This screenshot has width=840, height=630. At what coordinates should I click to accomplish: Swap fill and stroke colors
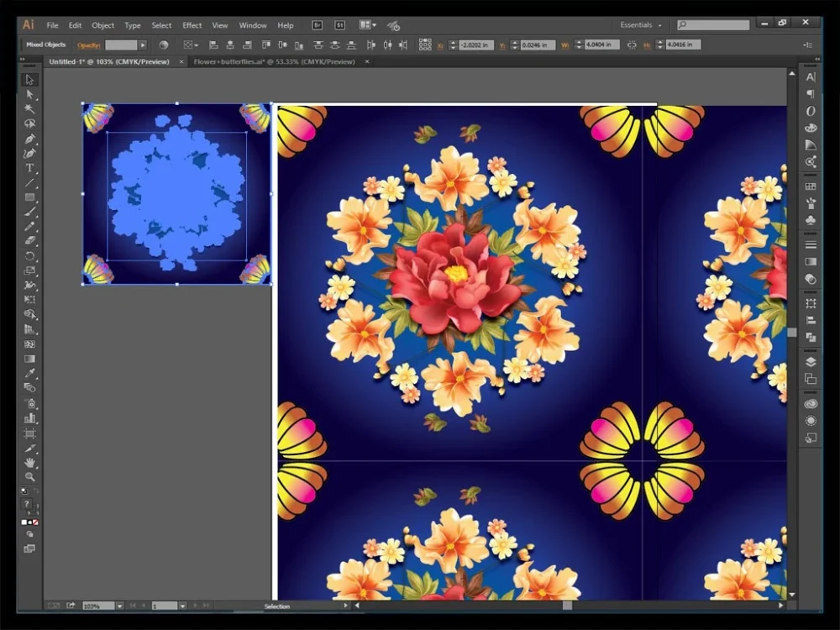(x=36, y=491)
